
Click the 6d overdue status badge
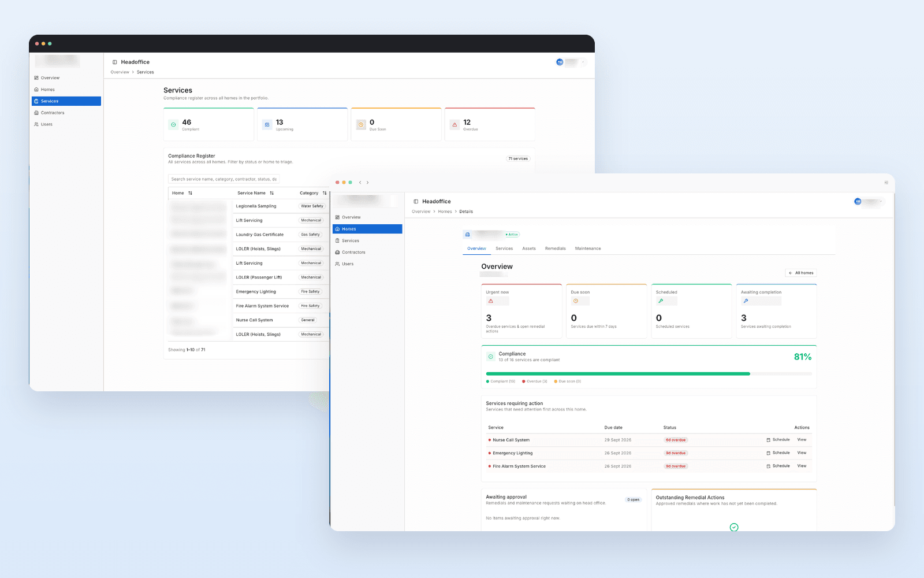coord(676,440)
